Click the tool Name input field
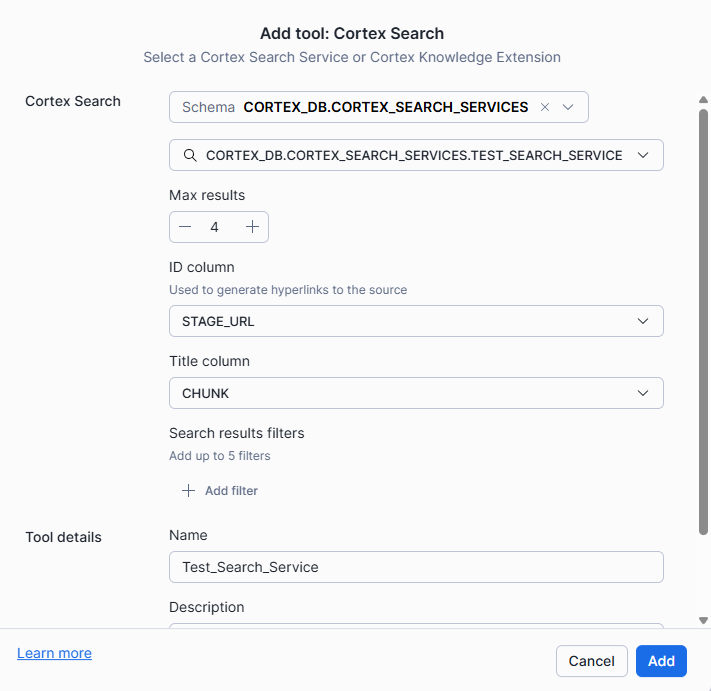The width and height of the screenshot is (711, 691). coord(416,567)
